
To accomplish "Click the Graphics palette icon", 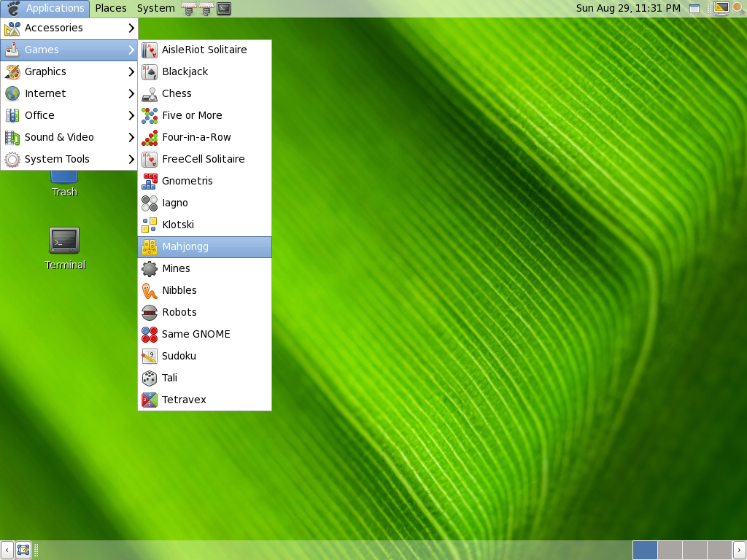I will point(12,72).
